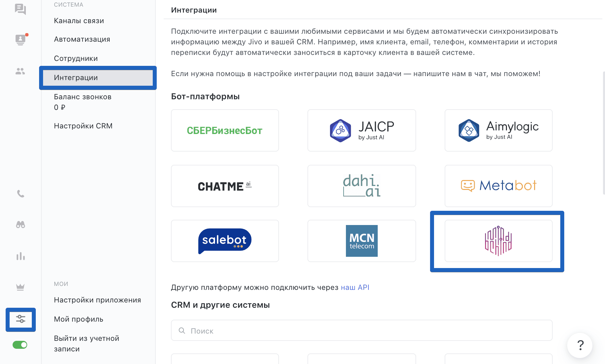Viewport: 605px width, 364px height.
Task: Open the chats icon in the left rail
Action: click(x=20, y=9)
